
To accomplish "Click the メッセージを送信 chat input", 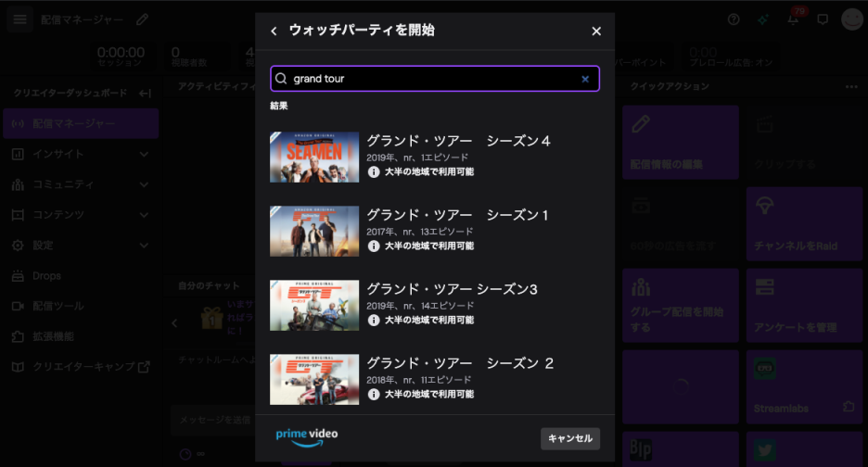I will click(213, 421).
